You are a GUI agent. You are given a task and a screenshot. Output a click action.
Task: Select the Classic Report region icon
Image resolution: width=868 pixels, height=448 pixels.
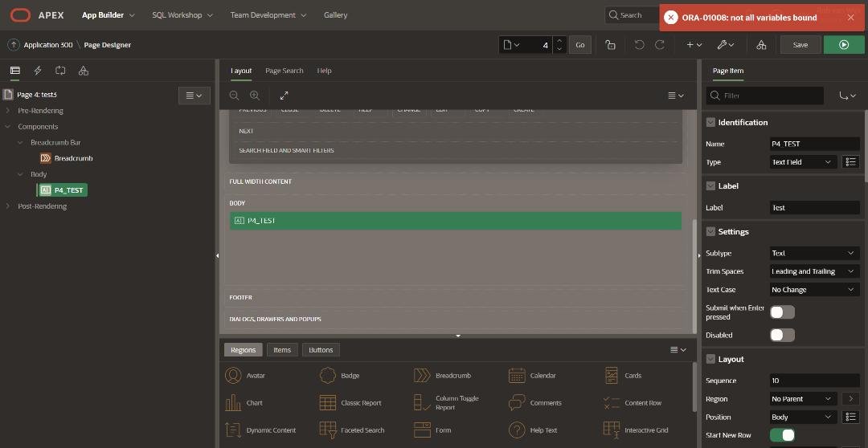pos(328,403)
